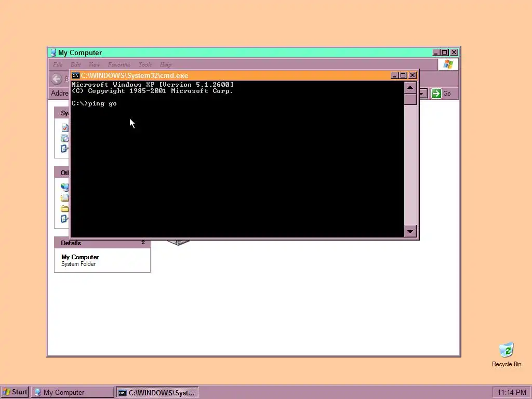The height and width of the screenshot is (399, 532).
Task: Click the cmd.exe title bar icon
Action: click(75, 75)
